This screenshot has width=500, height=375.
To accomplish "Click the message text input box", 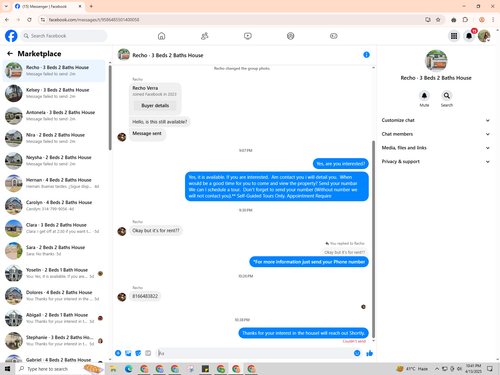I will [255, 353].
